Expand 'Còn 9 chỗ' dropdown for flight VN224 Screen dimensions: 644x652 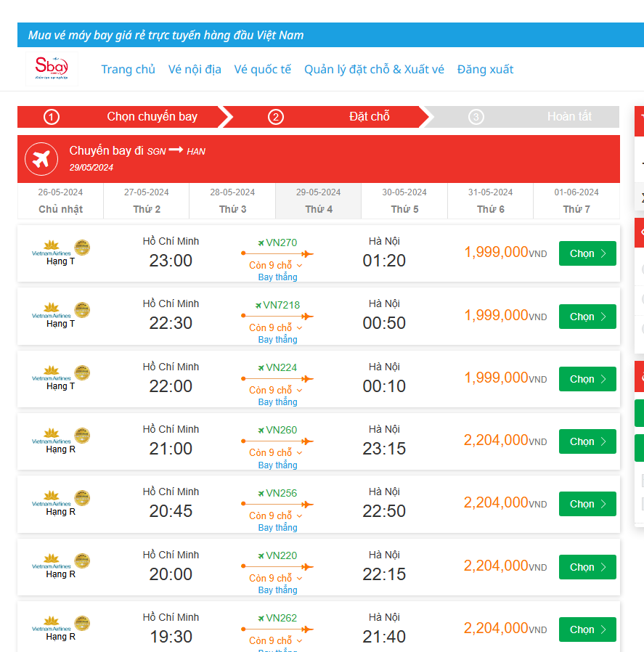tap(276, 391)
